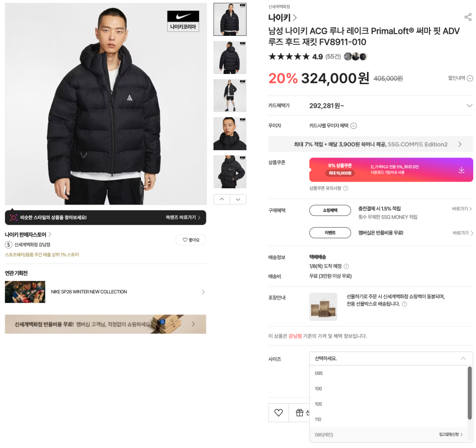
Task: Select the back view jacket thumbnail
Action: coord(230,57)
